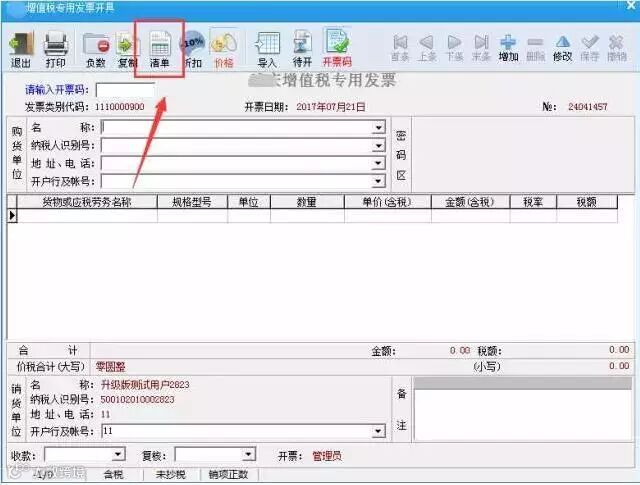The height and width of the screenshot is (485, 640).
Task: Go to 下条 next record
Action: click(x=454, y=48)
